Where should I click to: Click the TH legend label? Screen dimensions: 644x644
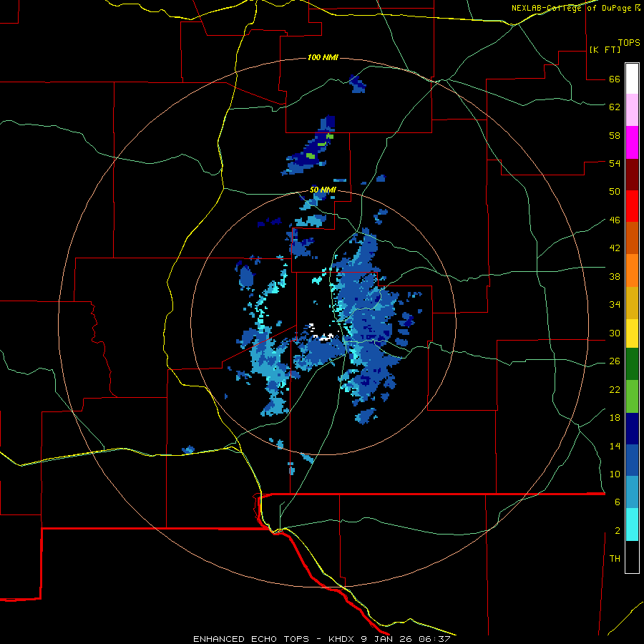(x=615, y=558)
